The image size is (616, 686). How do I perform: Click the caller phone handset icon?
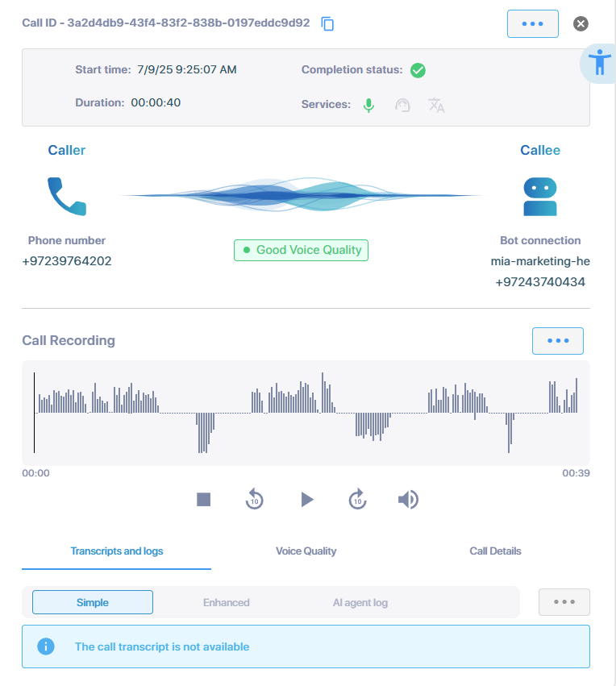click(x=67, y=196)
